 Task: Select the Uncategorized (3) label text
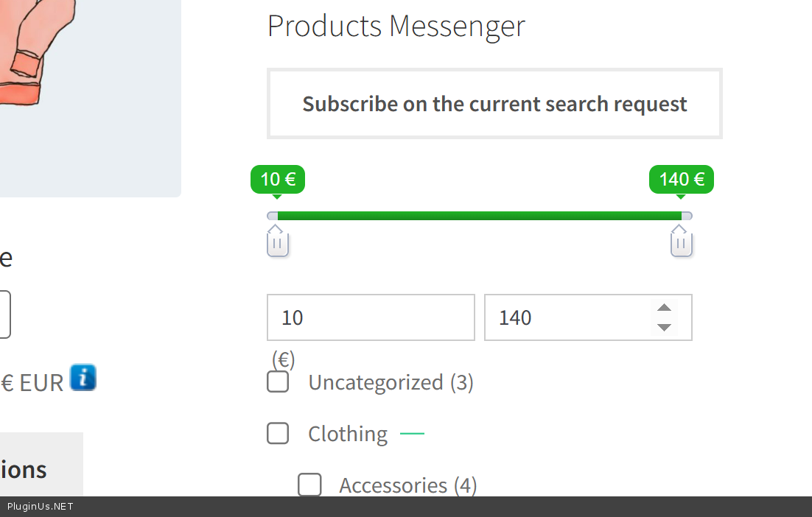coord(391,382)
